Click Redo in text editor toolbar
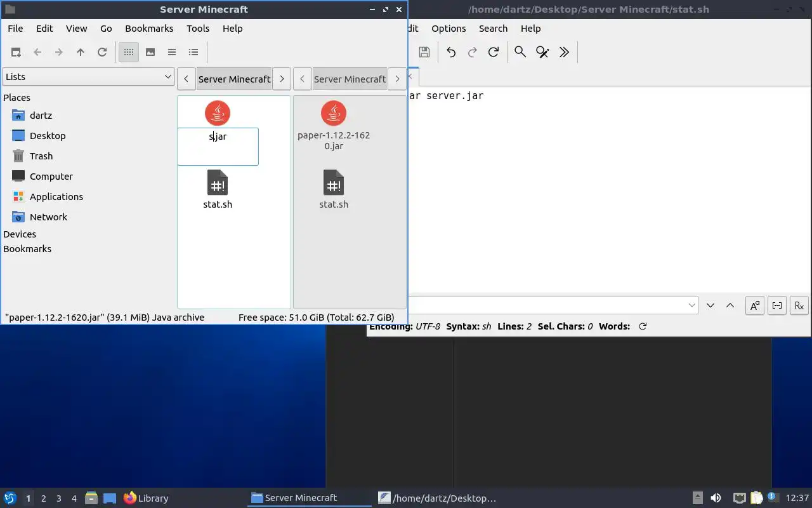 [472, 52]
